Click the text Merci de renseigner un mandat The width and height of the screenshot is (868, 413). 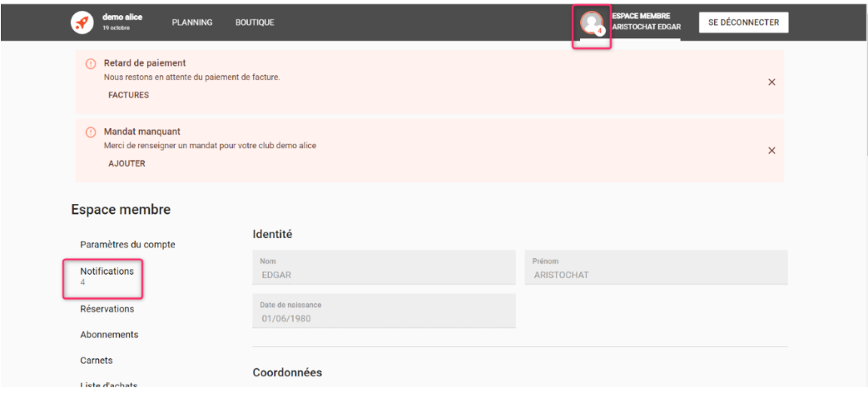tap(210, 147)
